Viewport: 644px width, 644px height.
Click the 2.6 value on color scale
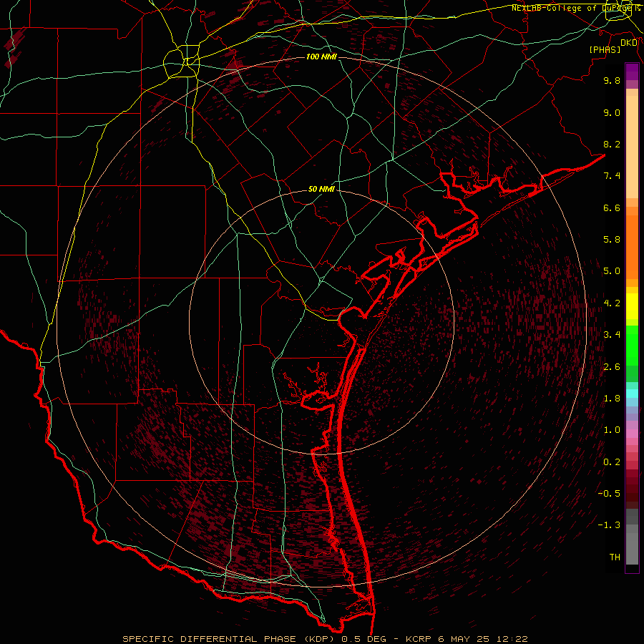(x=612, y=367)
